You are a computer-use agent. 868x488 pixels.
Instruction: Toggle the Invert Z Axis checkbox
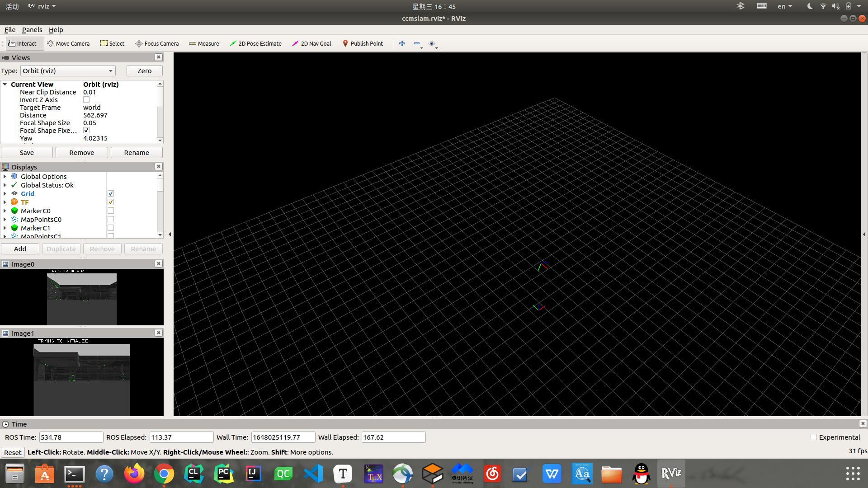86,100
